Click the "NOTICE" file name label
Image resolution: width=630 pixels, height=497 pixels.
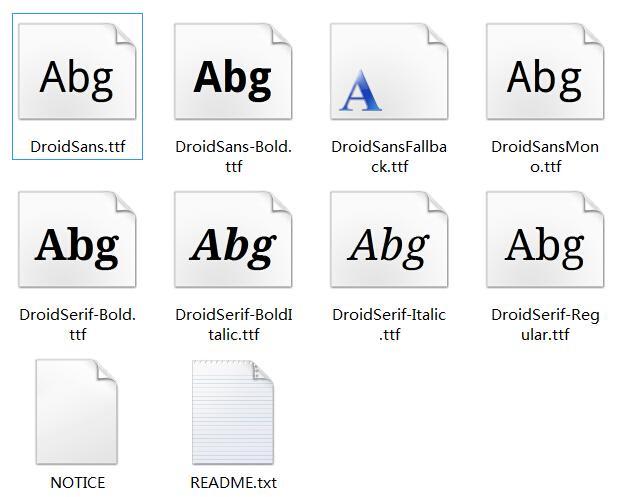pyautogui.click(x=78, y=482)
